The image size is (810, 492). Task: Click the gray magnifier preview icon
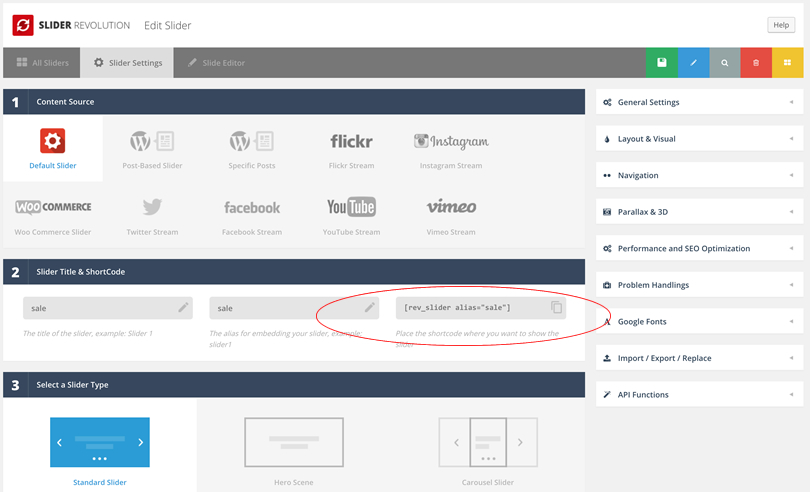725,63
